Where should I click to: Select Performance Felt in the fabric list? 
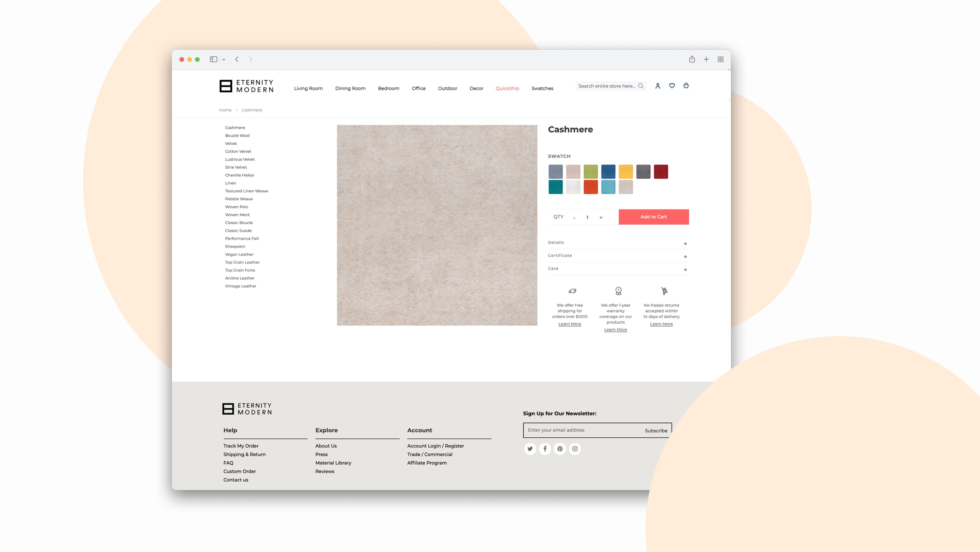[242, 239]
